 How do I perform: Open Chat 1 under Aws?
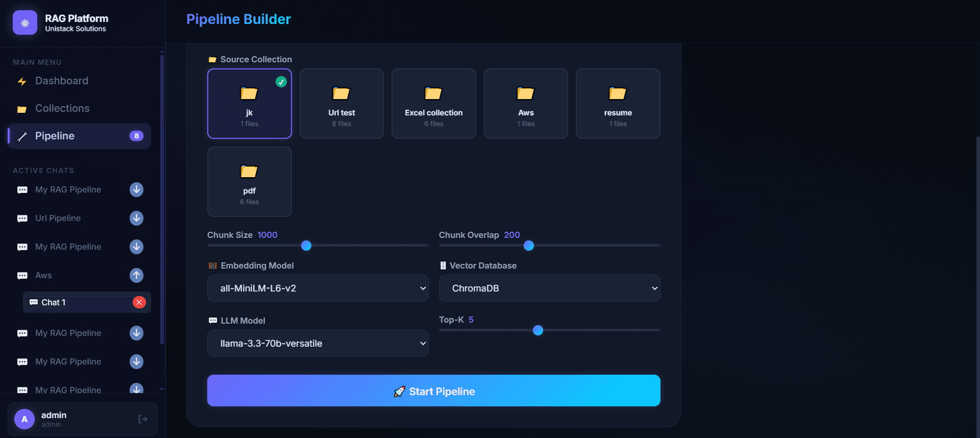point(87,302)
